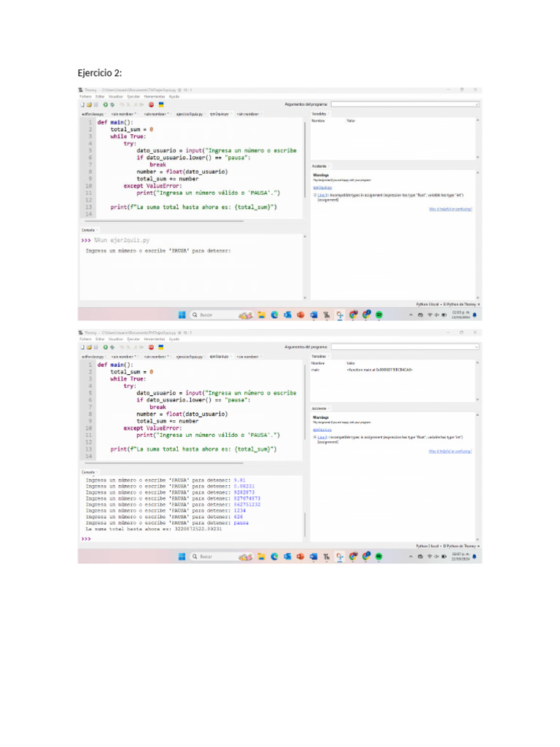Click clock and date in top taskbar

click(x=461, y=315)
